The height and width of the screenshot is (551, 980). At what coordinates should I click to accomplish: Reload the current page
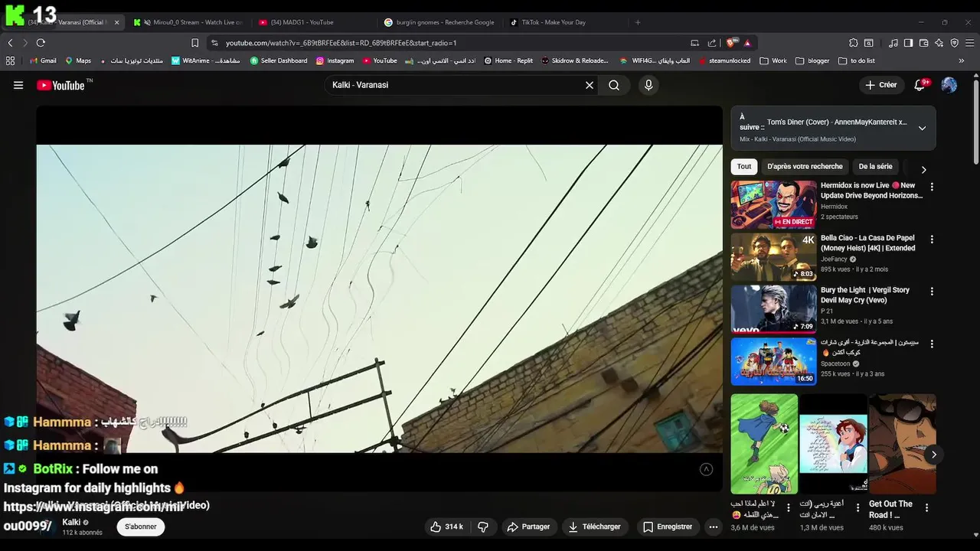tap(41, 43)
